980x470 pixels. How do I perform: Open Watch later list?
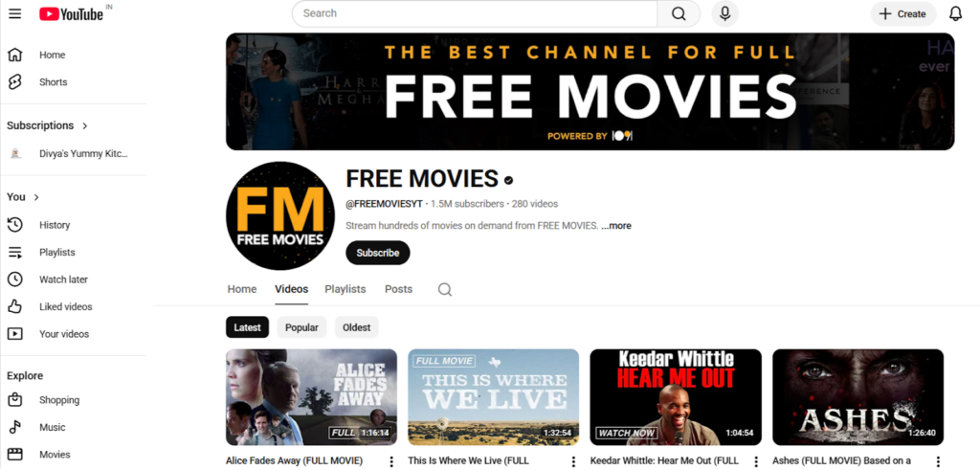(63, 280)
